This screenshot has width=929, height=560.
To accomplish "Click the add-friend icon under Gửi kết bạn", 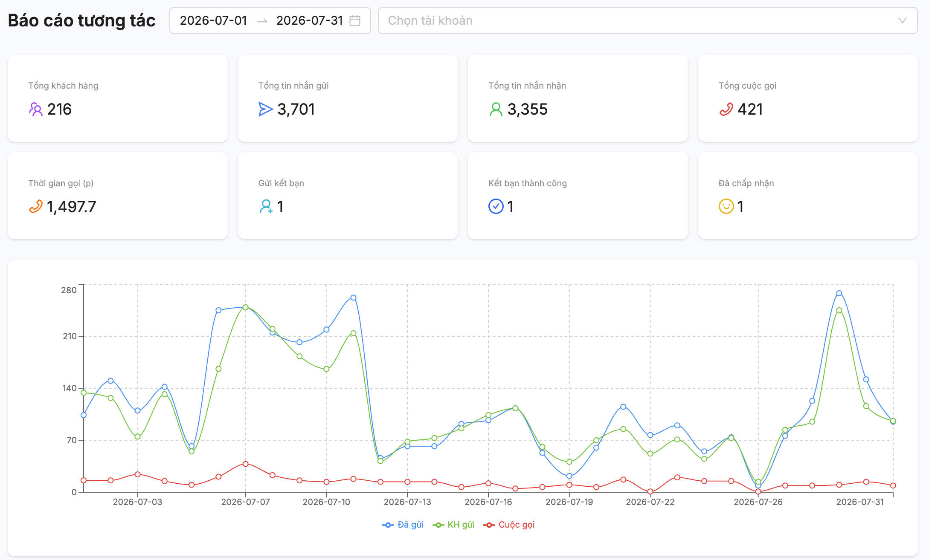I will pyautogui.click(x=266, y=207).
